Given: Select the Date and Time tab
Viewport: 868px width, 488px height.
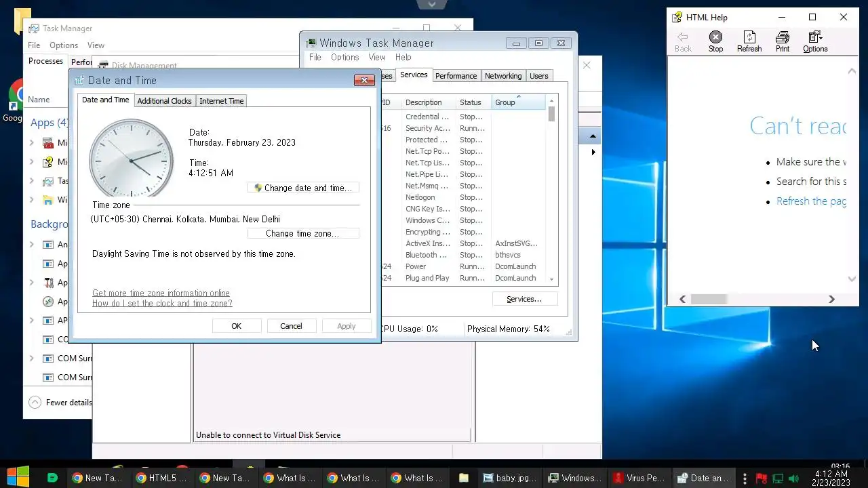Looking at the screenshot, I should tap(105, 100).
